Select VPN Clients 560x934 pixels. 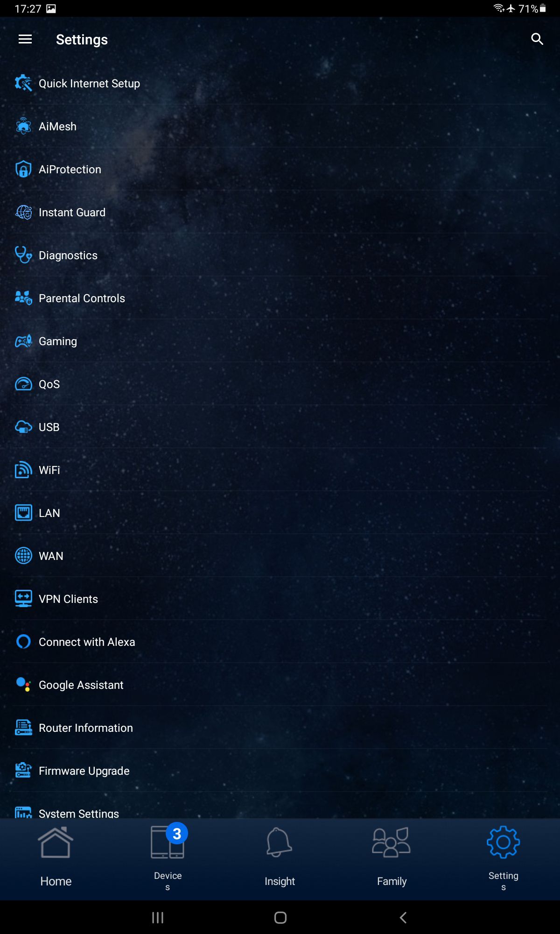280,599
